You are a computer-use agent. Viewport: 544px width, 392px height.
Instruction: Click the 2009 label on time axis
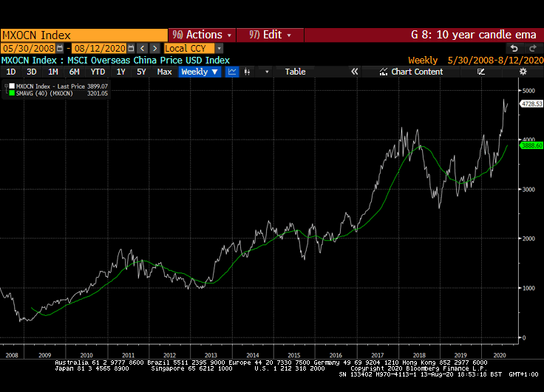point(45,355)
